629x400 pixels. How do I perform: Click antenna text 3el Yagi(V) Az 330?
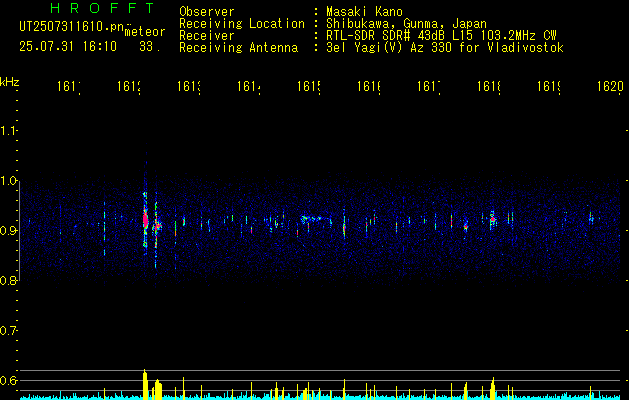[445, 48]
